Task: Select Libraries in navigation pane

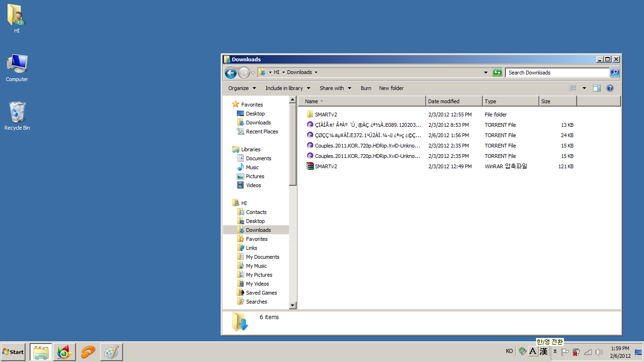Action: click(250, 149)
